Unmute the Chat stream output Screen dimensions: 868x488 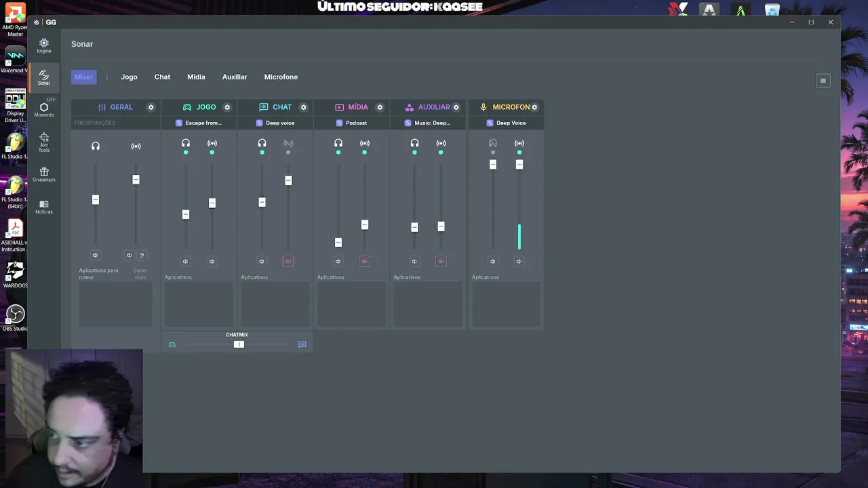288,261
